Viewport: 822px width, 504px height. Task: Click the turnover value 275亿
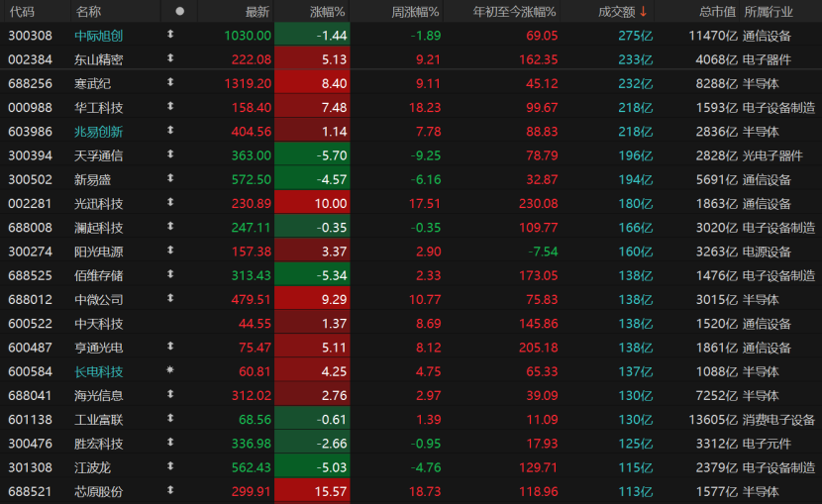coord(636,36)
